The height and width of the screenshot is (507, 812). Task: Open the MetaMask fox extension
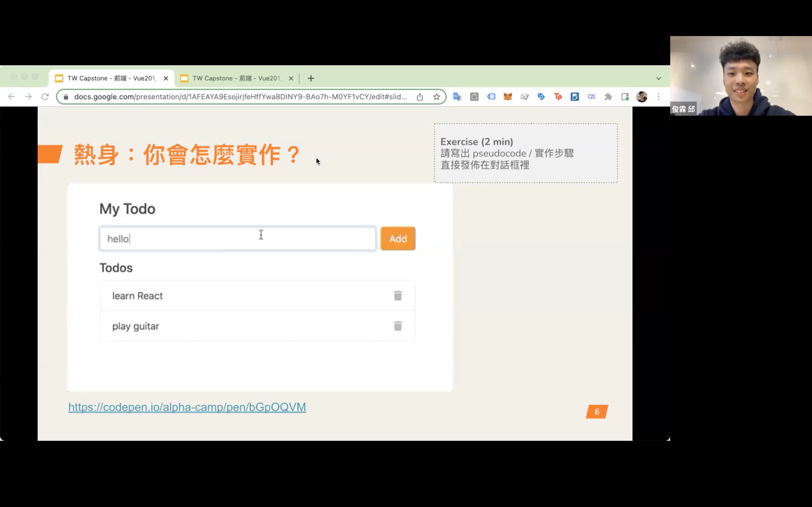click(x=508, y=97)
